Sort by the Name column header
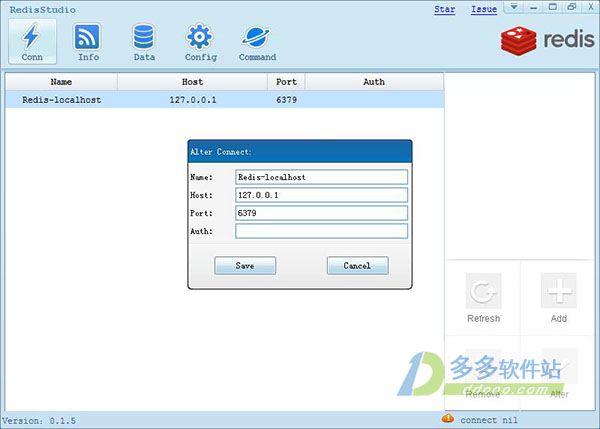 pos(61,82)
